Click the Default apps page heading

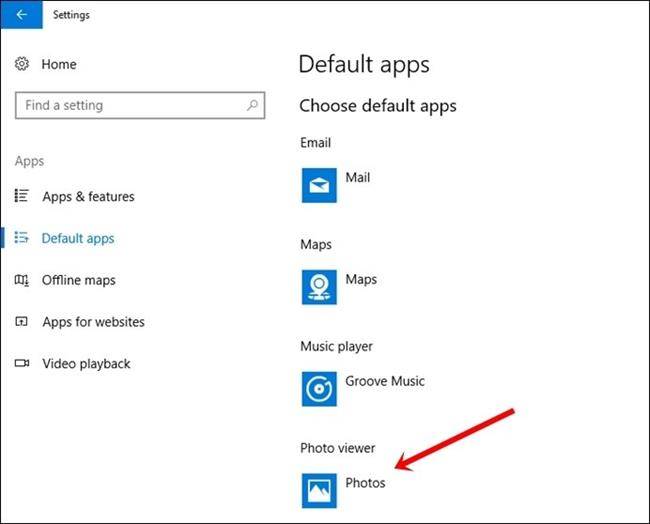(364, 66)
